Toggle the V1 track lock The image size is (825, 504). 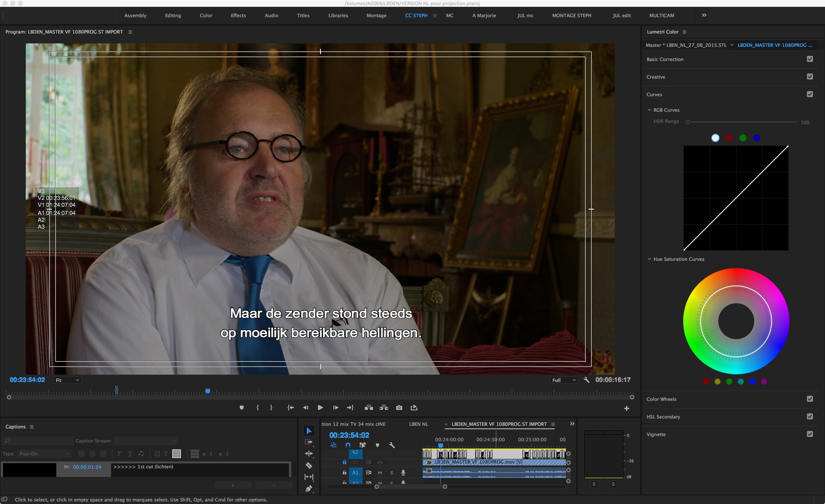click(344, 462)
